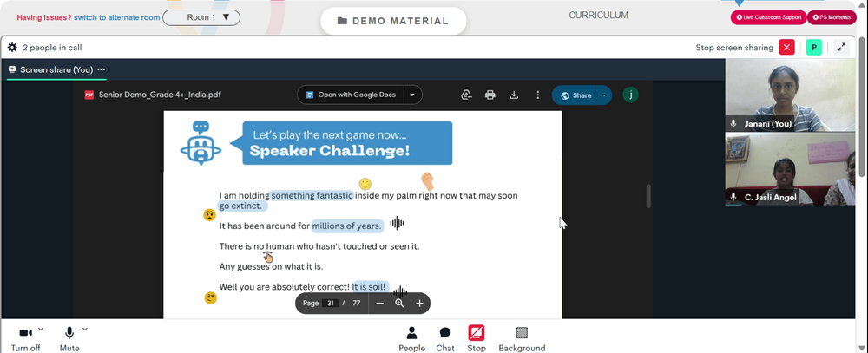Viewport: 868px width, 353px height.
Task: Click the Speaker Challenge! heading
Action: [329, 151]
